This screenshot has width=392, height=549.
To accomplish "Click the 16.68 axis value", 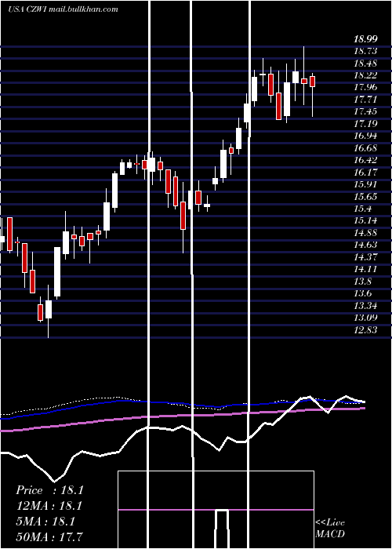I will [365, 147].
